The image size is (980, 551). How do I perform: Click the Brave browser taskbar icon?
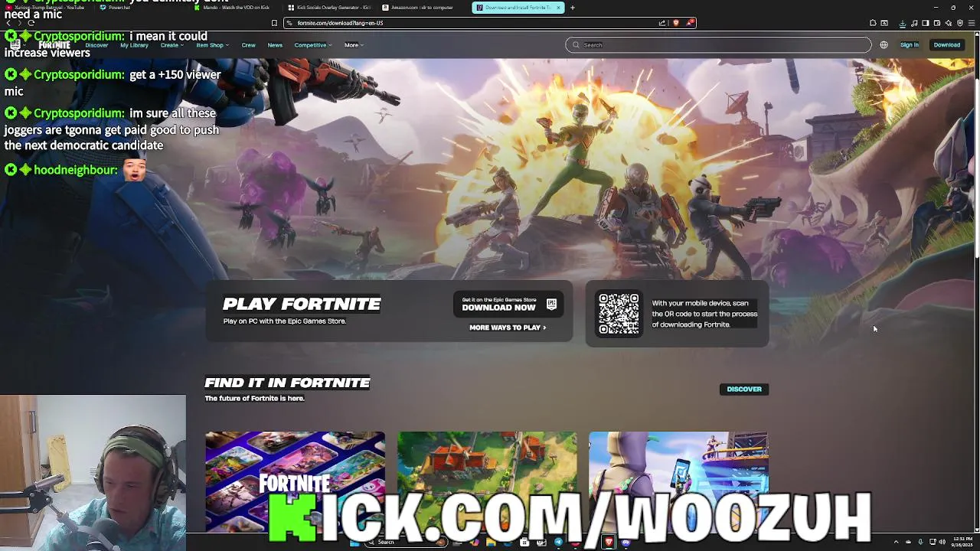click(609, 543)
